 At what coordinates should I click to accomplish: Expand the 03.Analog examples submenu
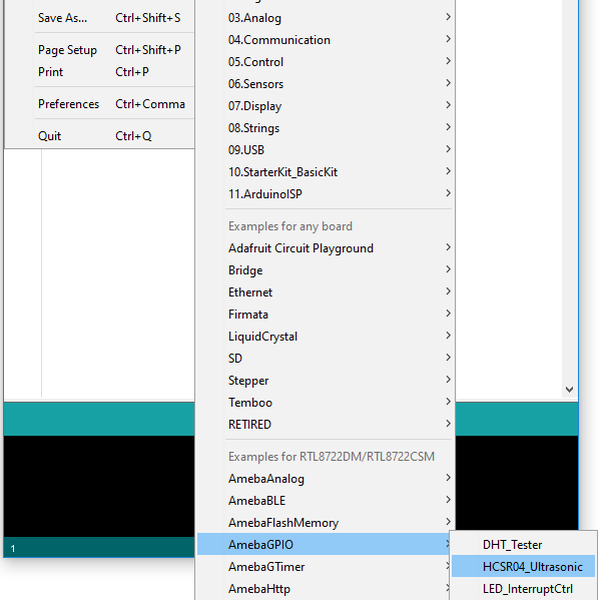tap(326, 18)
